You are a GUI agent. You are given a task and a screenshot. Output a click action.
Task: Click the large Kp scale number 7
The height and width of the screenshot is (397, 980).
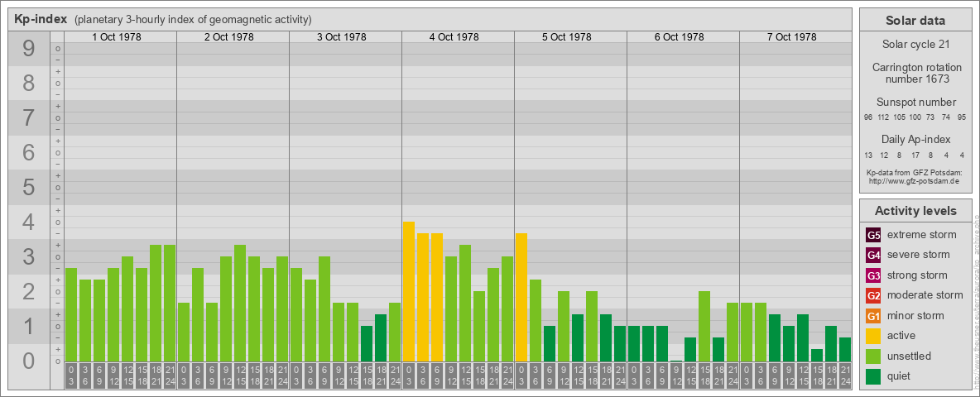tap(29, 118)
